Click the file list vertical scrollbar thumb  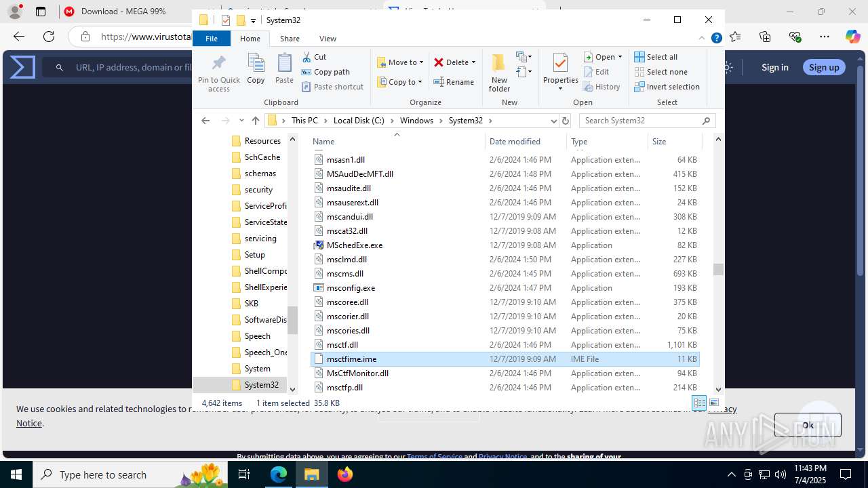(718, 269)
